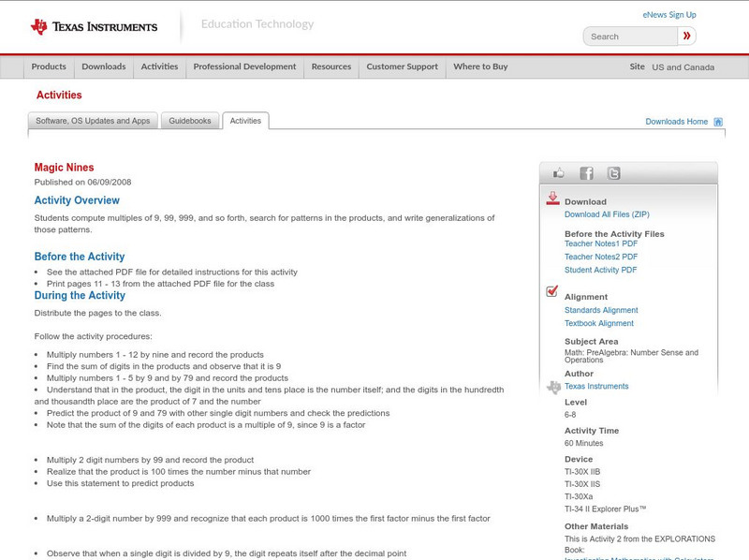
Task: Click the 6-8 level value
Action: 570,415
